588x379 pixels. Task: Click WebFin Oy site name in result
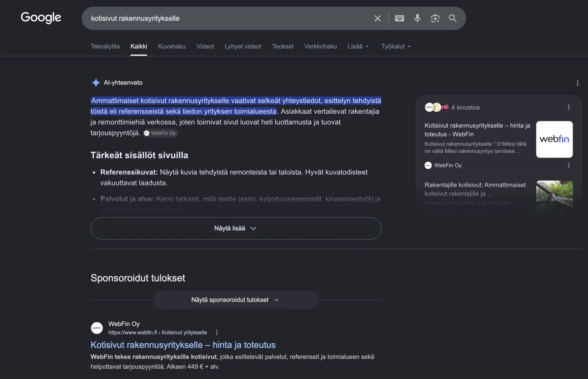[124, 324]
